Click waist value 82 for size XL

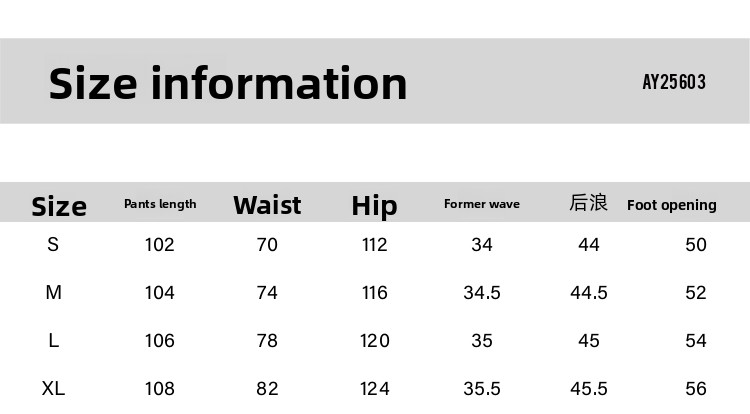coord(267,389)
